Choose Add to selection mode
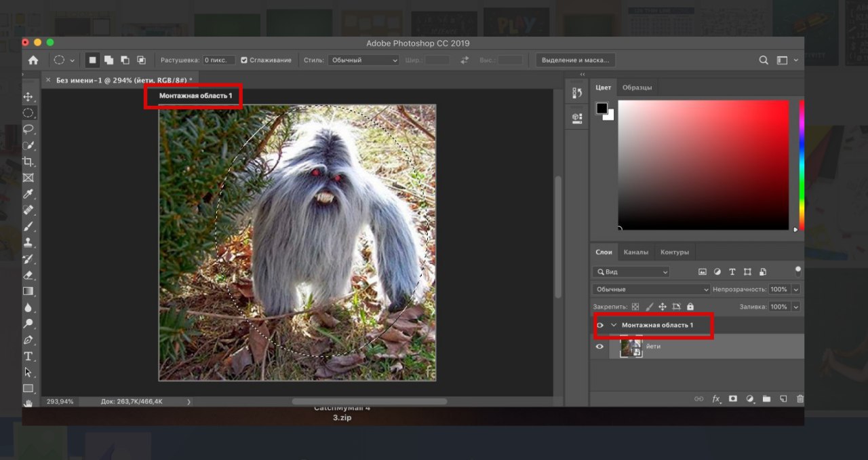This screenshot has width=868, height=460. 108,60
